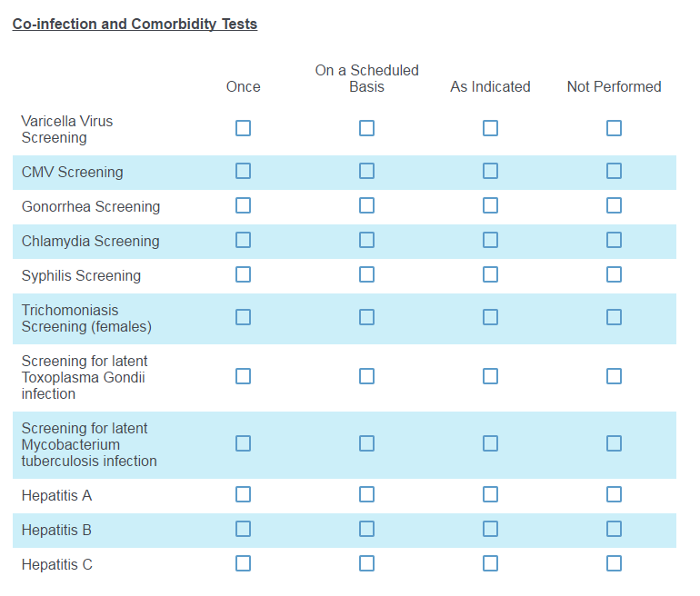Mark Varicella Virus Screening as Not Performed
Screen dimensions: 700x596
(614, 128)
